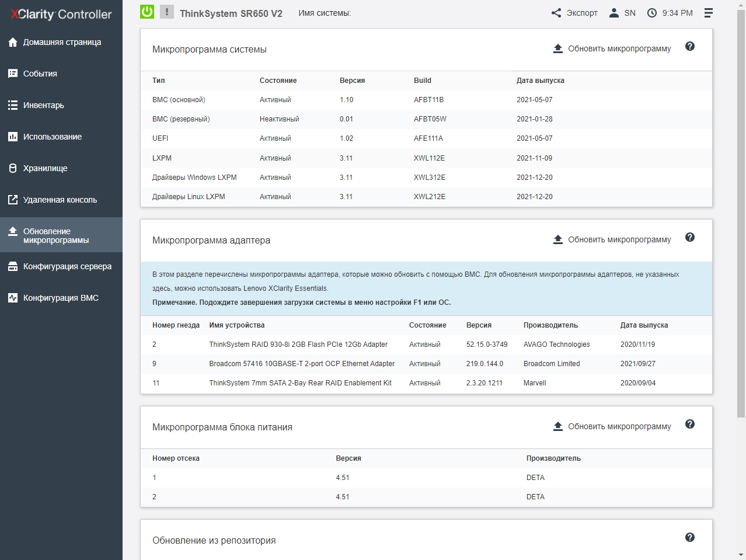
Task: Click the ThinkSystem RAID 930-8i adapter name
Action: pyautogui.click(x=298, y=345)
